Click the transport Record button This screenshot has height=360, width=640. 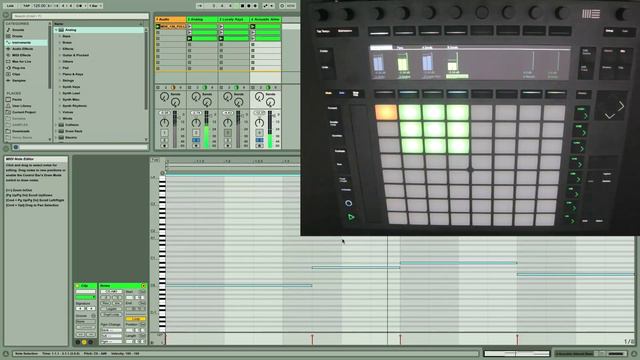[249, 6]
